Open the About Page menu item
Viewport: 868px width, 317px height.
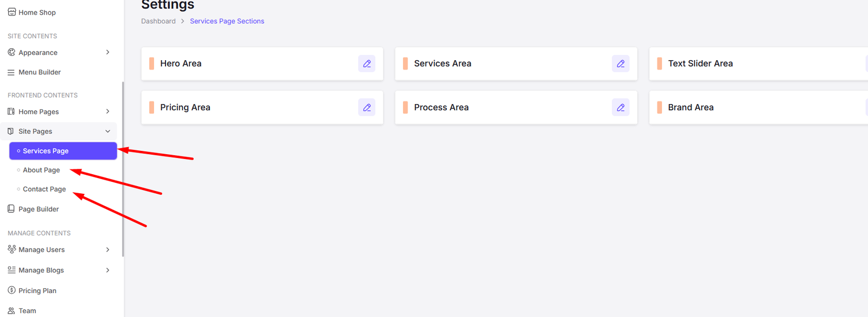pos(41,170)
